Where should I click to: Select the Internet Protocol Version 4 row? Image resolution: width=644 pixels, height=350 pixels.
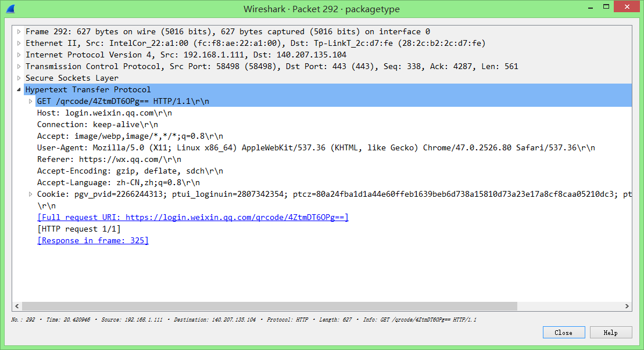point(185,55)
